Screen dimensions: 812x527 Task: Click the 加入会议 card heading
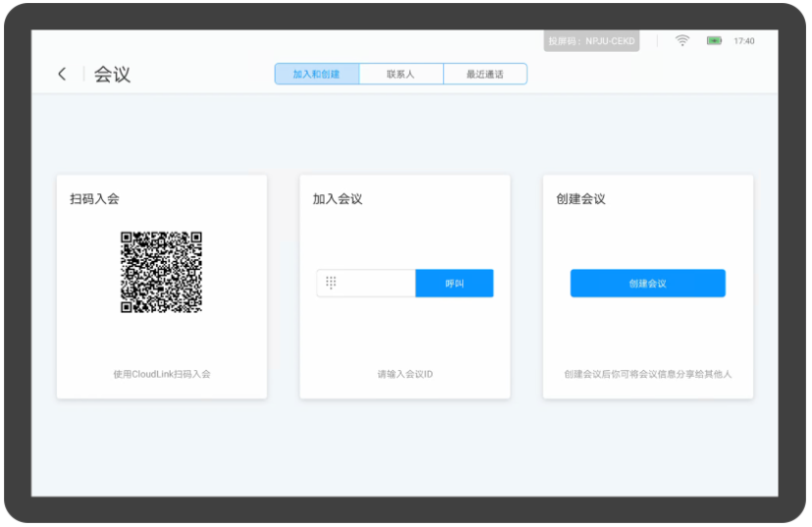(337, 199)
